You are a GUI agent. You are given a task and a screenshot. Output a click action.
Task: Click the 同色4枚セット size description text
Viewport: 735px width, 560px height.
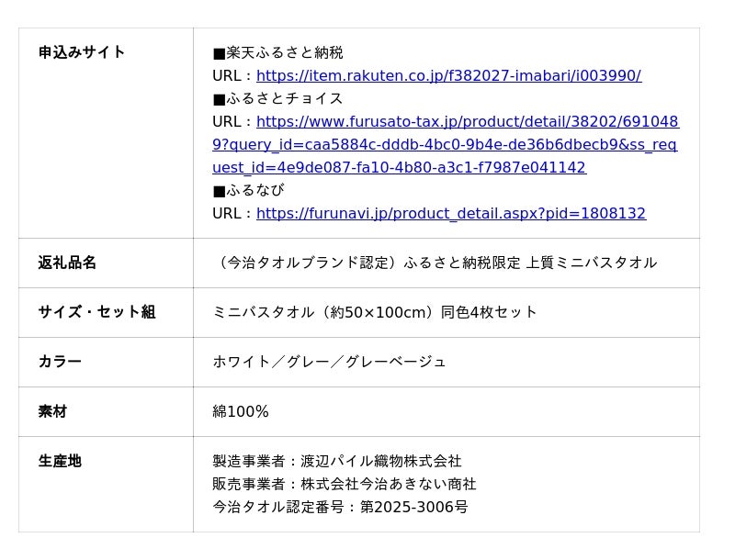(489, 312)
